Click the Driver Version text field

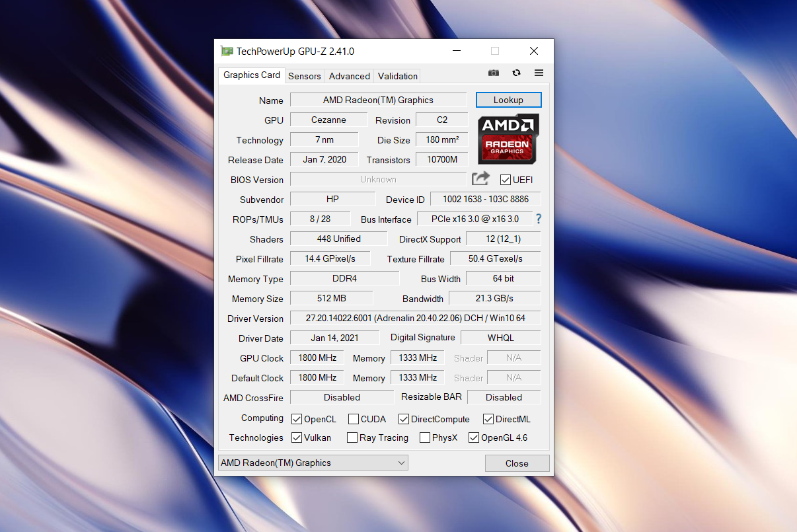tap(415, 318)
